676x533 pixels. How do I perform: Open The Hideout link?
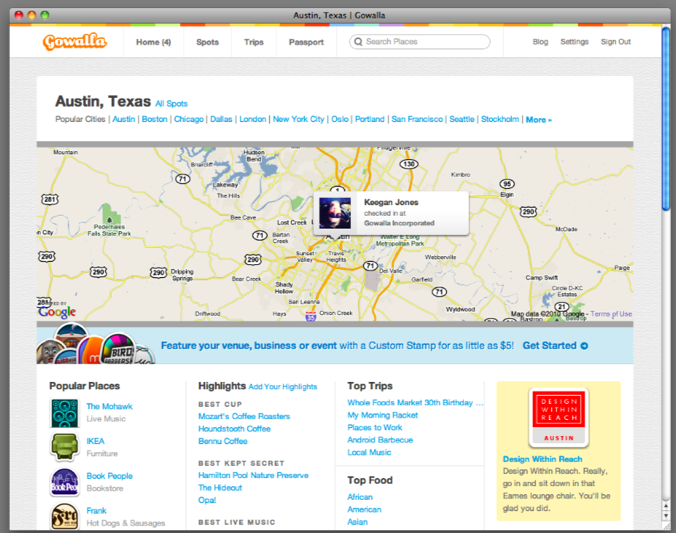(x=220, y=488)
